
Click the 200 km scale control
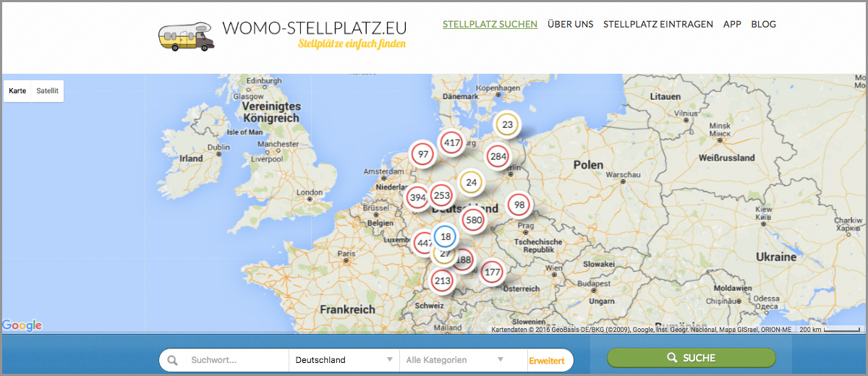pyautogui.click(x=830, y=330)
